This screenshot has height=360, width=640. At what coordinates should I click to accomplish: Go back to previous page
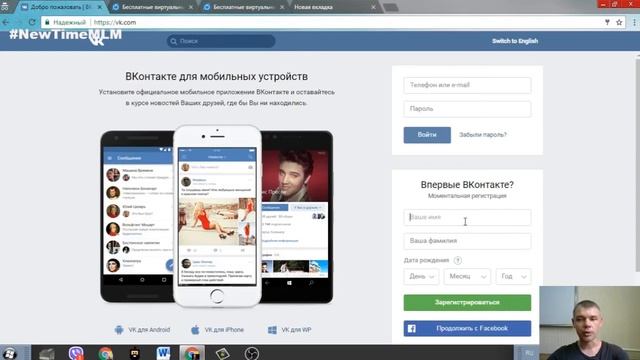6,22
